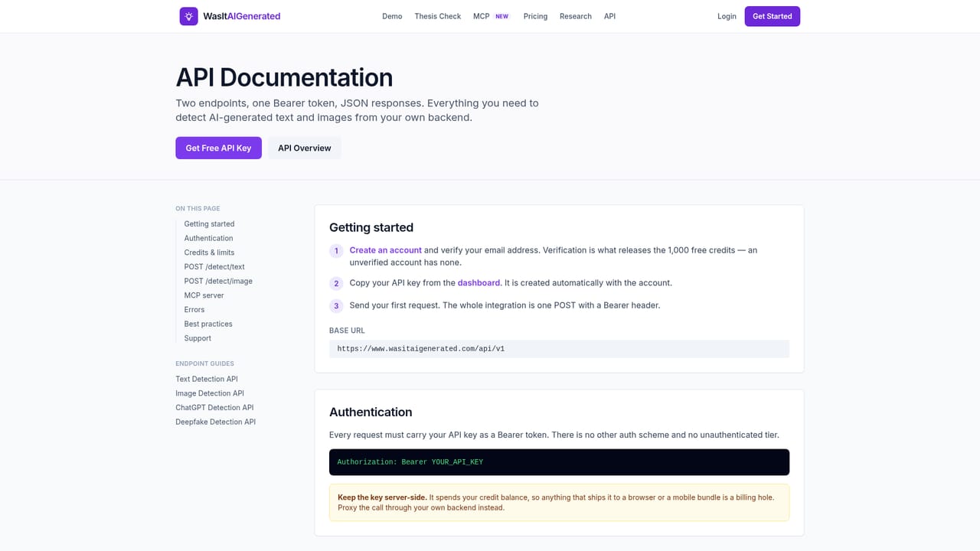Open Deepfake Detection API guide
This screenshot has height=551, width=980.
coord(216,422)
